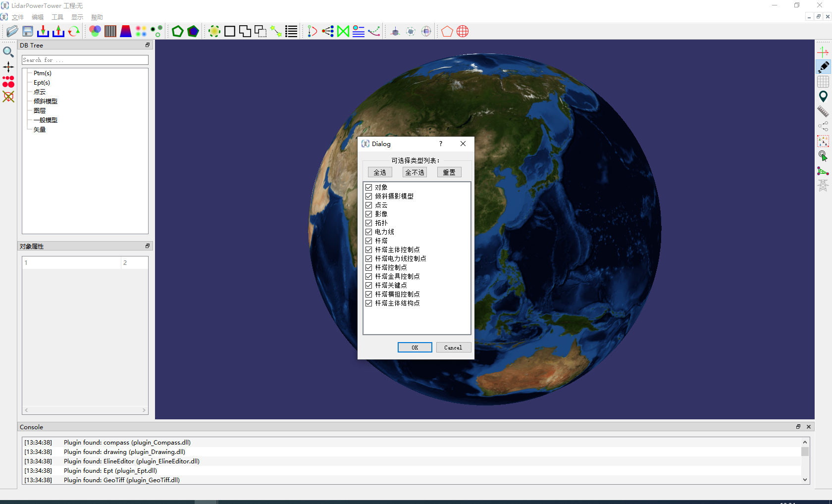Click OK in the Dialog
This screenshot has height=504, width=832.
coord(415,348)
